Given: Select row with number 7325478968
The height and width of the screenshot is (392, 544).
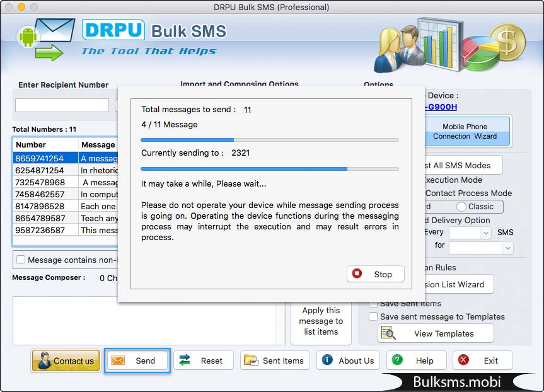Looking at the screenshot, I should click(x=66, y=182).
